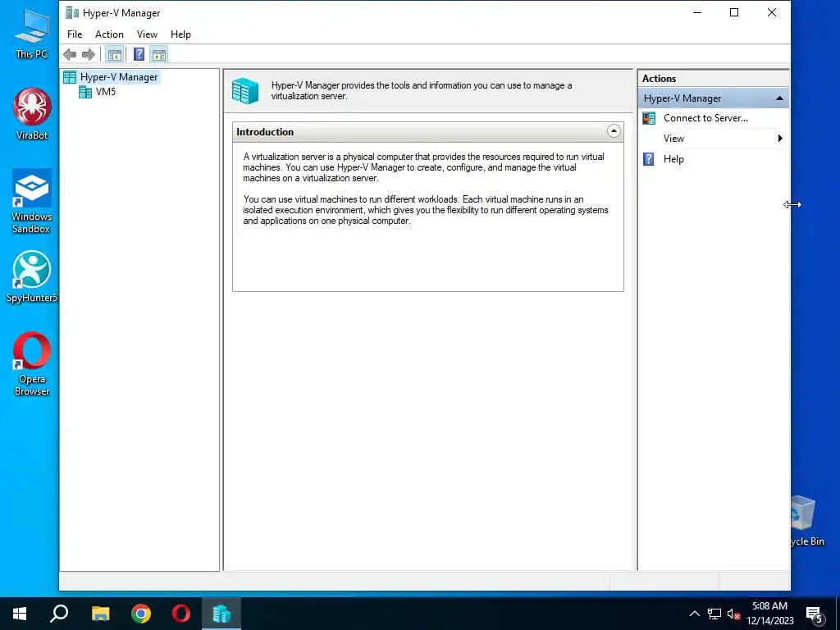Click the large Hyper-V server icon in header

tap(245, 90)
